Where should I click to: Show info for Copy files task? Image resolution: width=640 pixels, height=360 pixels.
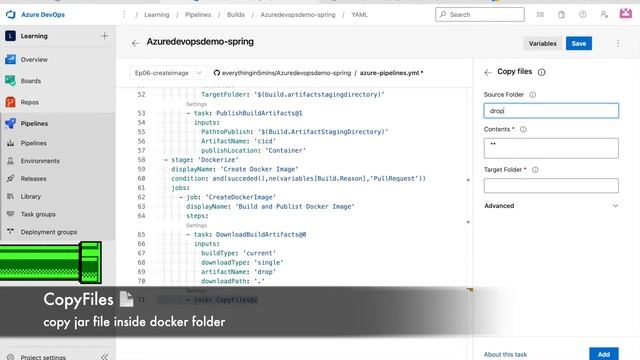coord(542,72)
